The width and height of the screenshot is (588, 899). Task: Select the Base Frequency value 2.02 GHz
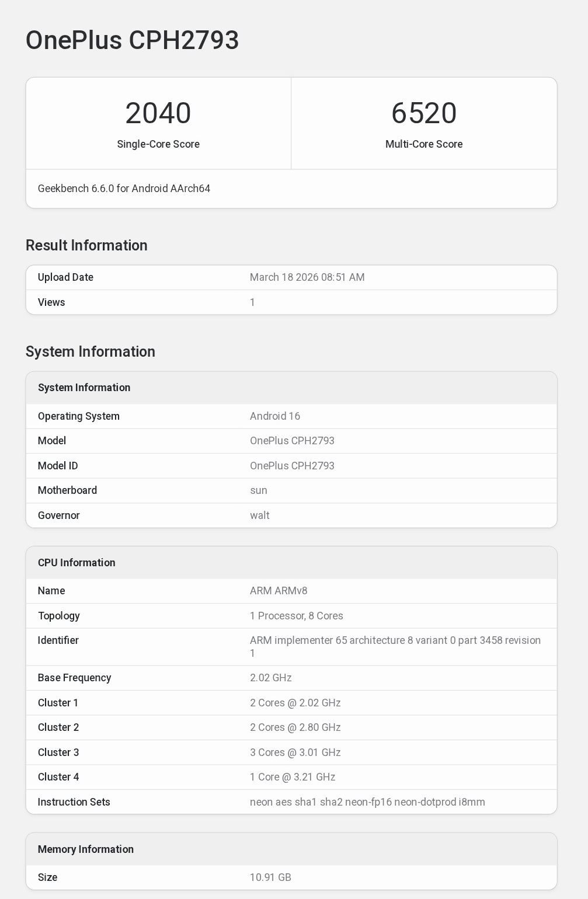pyautogui.click(x=270, y=678)
